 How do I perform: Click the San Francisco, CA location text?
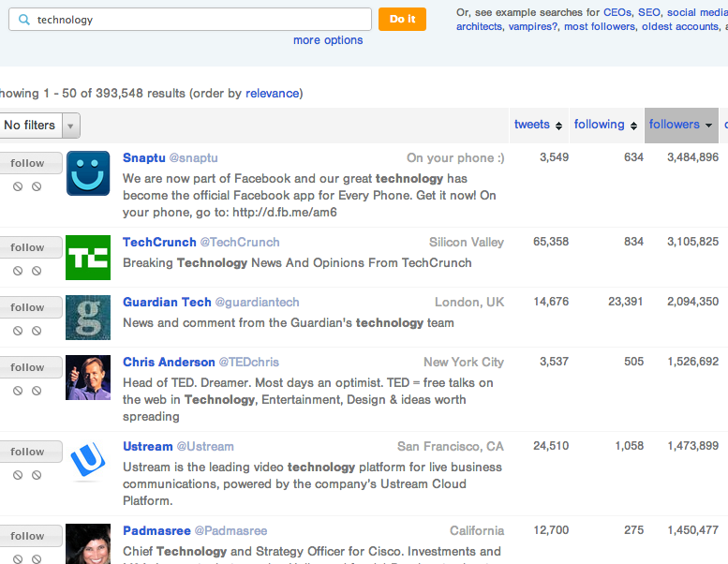pos(451,447)
